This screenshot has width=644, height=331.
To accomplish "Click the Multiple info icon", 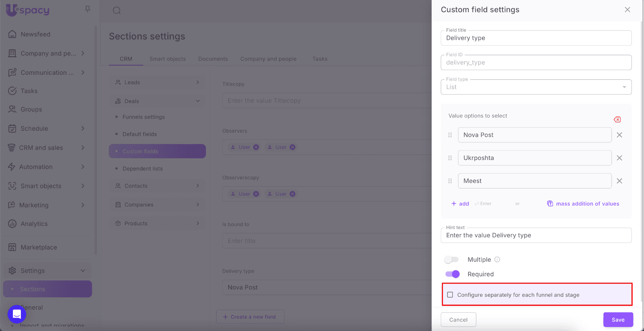I will tap(497, 259).
